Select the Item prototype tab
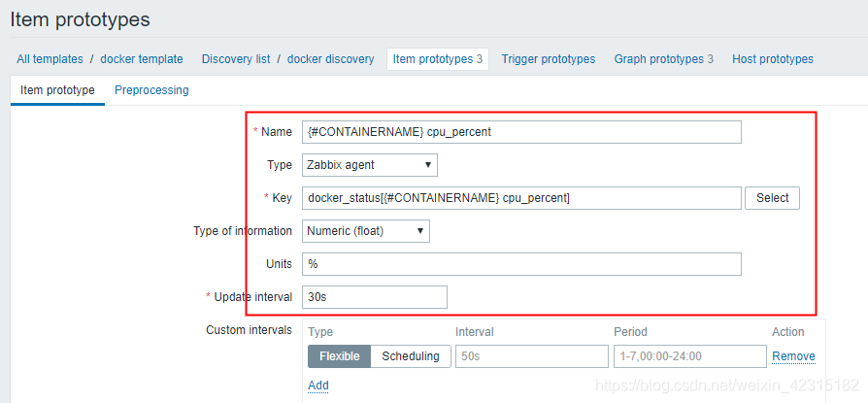Viewport: 868px width, 403px height. (57, 90)
